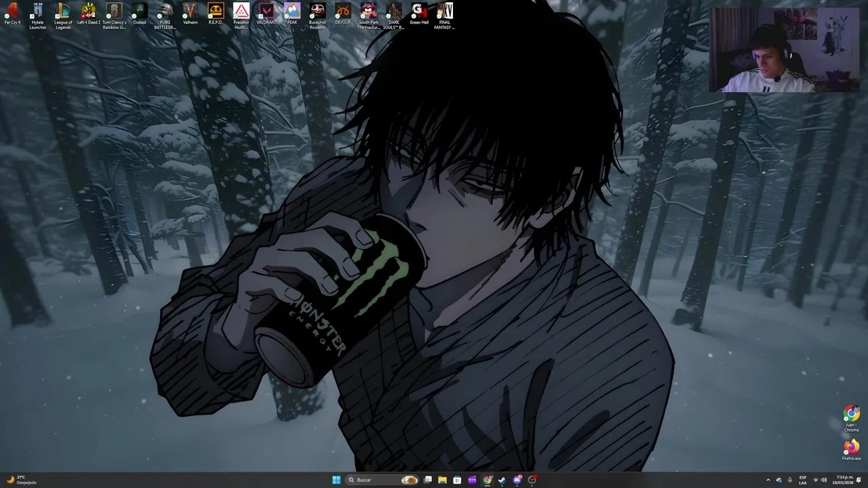Click the purple clapperboard taskbar app
The image size is (868, 488).
(x=472, y=480)
